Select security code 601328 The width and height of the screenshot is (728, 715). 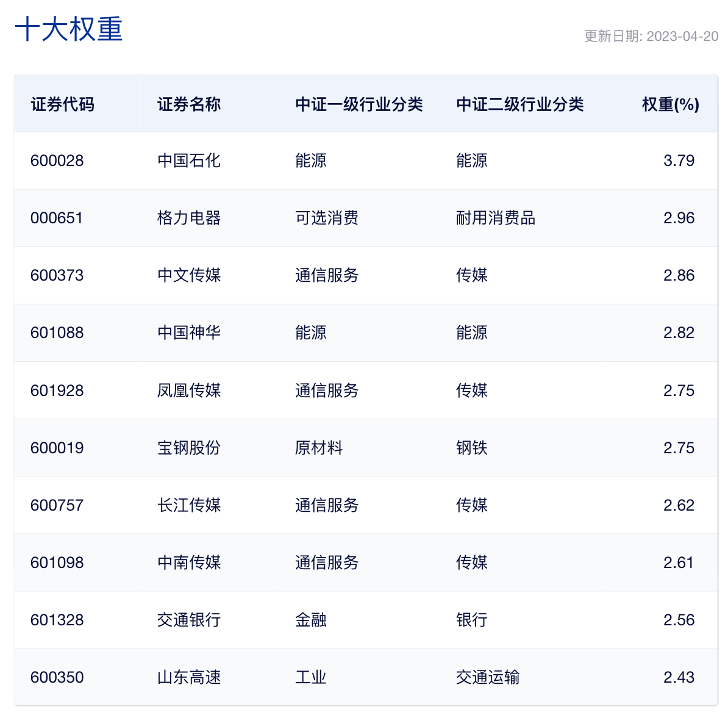(57, 620)
